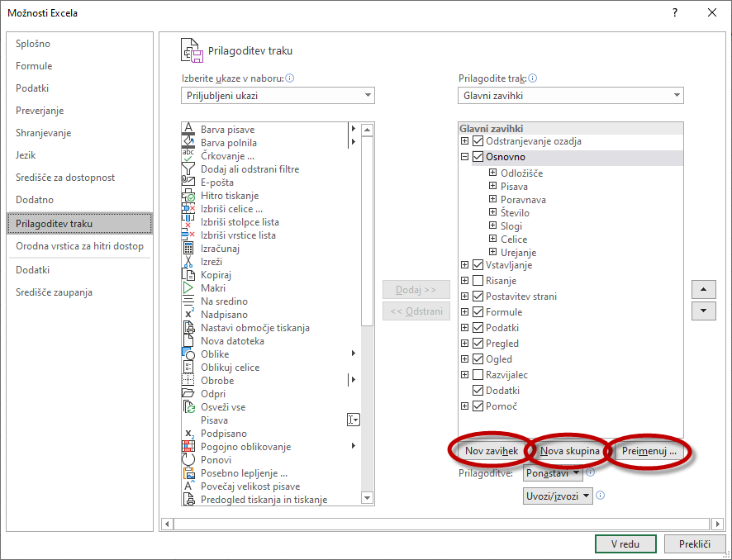Uncheck the Formule tab checkbox
This screenshot has height=560, width=732.
(478, 311)
